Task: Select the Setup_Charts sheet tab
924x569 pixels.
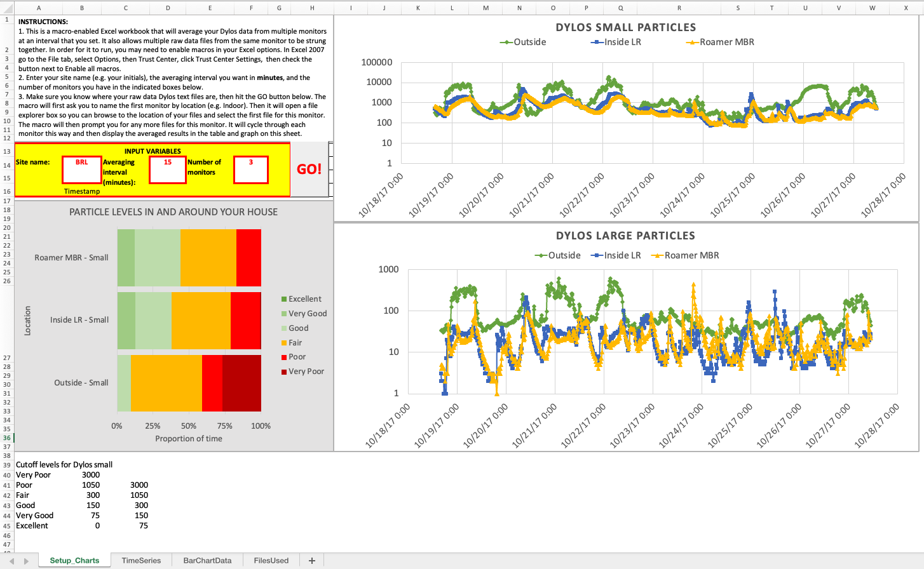Action: [x=74, y=561]
